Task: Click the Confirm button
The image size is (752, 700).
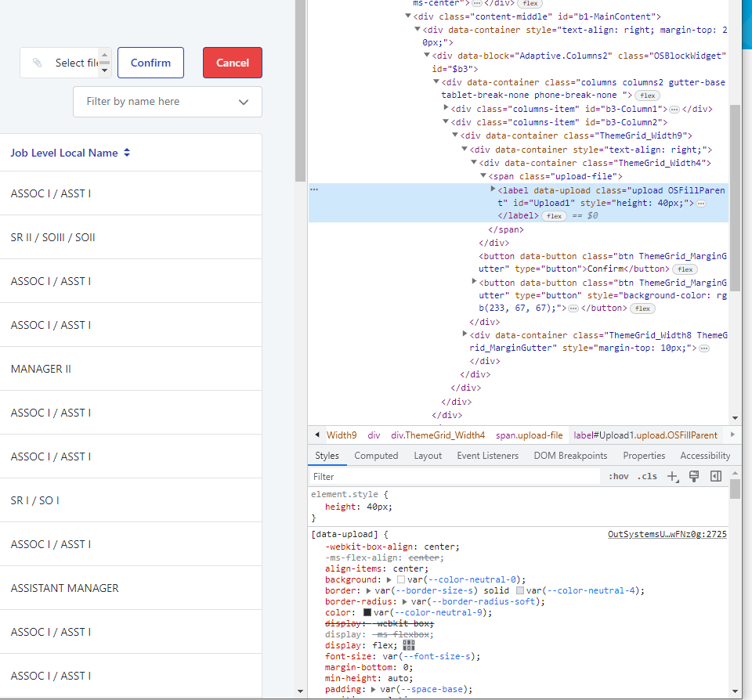Action: 150,63
